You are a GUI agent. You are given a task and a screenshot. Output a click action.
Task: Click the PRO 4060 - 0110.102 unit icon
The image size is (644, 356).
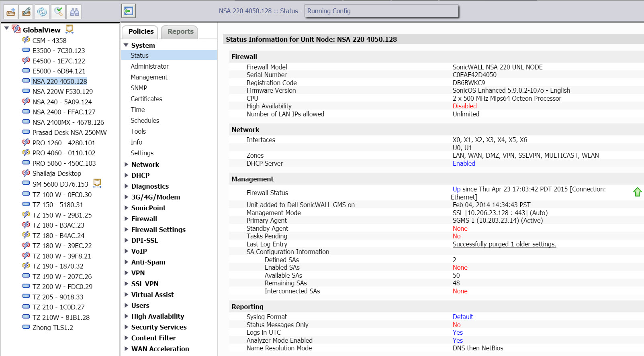(26, 153)
